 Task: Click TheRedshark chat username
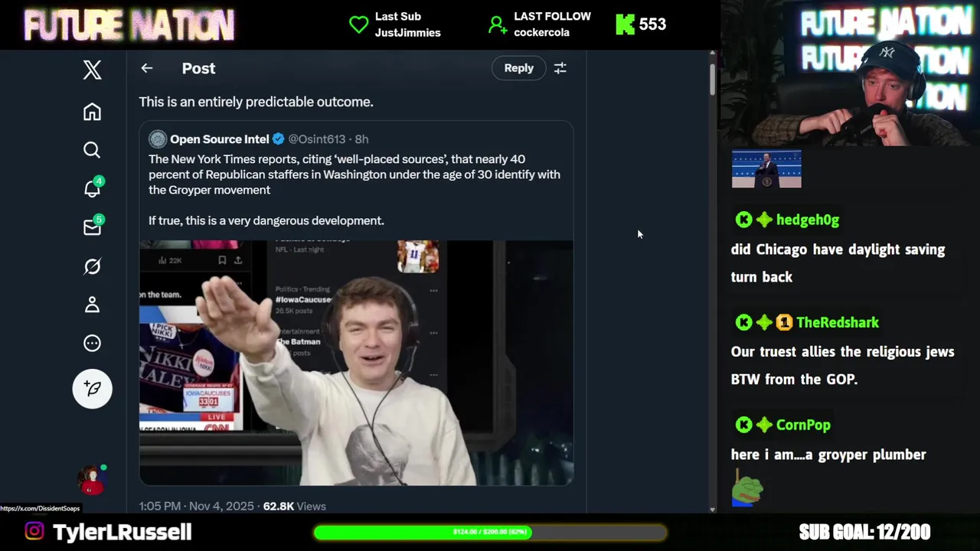coord(837,322)
